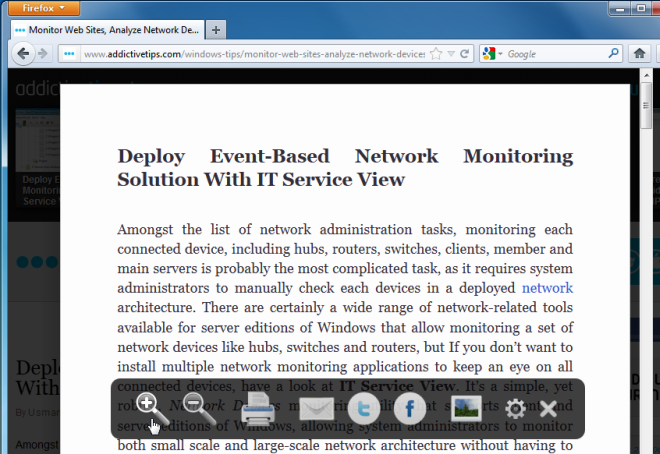Click the zoom in magnifier icon

(x=152, y=409)
